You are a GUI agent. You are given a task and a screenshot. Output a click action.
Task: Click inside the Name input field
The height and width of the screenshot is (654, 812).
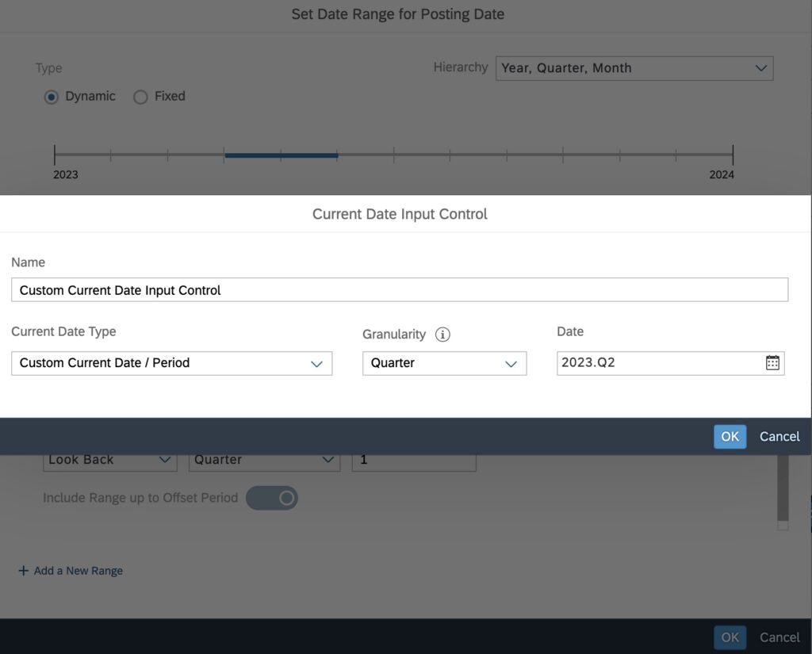click(x=400, y=290)
